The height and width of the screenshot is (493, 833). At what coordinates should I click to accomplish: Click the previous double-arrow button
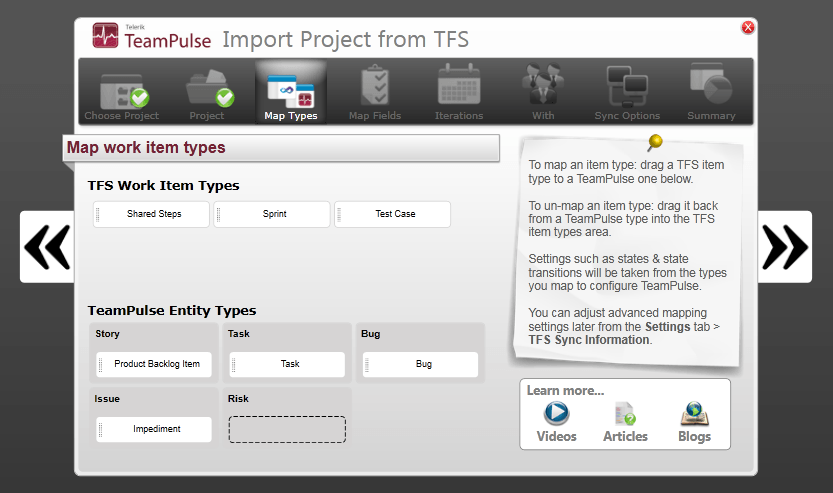point(47,247)
